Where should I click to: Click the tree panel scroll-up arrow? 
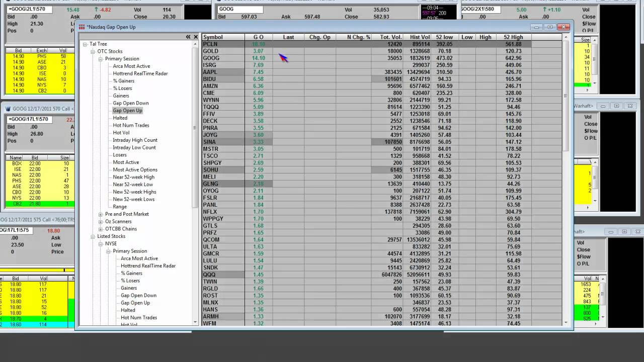point(196,44)
